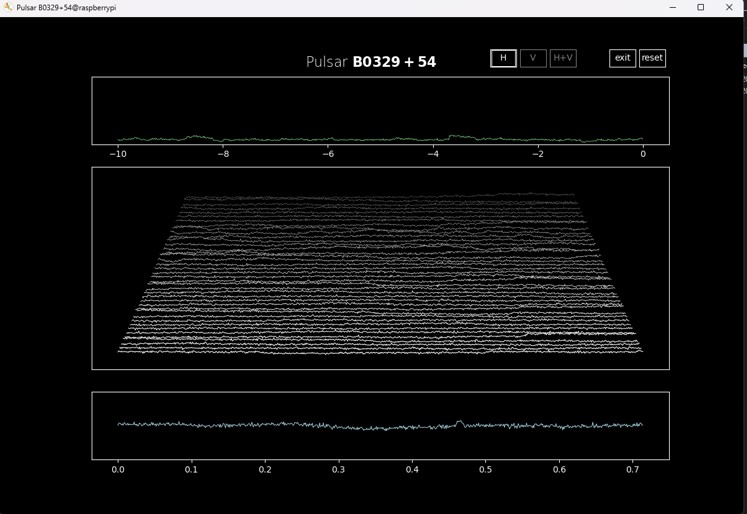
Task: Click the -10 tick label on the top axis
Action: (x=118, y=154)
